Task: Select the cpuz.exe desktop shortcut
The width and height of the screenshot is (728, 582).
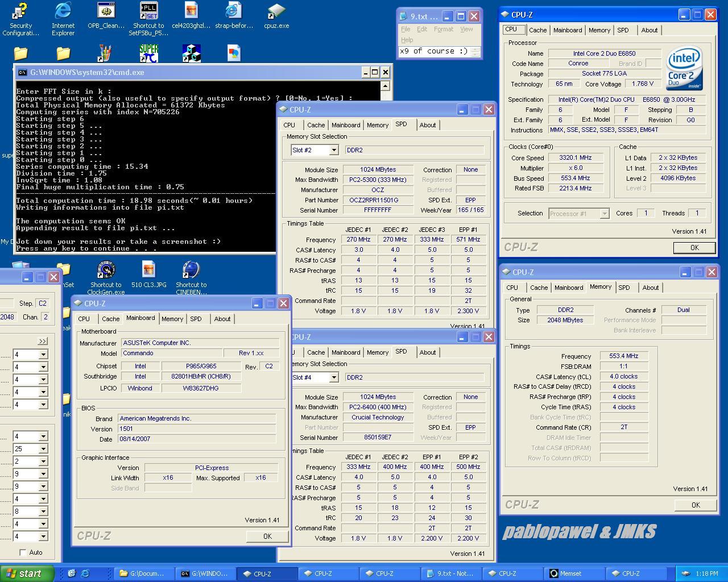Action: click(x=276, y=16)
